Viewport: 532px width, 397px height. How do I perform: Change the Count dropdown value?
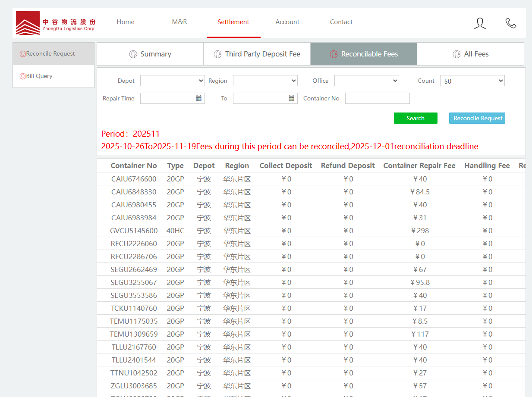coord(472,81)
